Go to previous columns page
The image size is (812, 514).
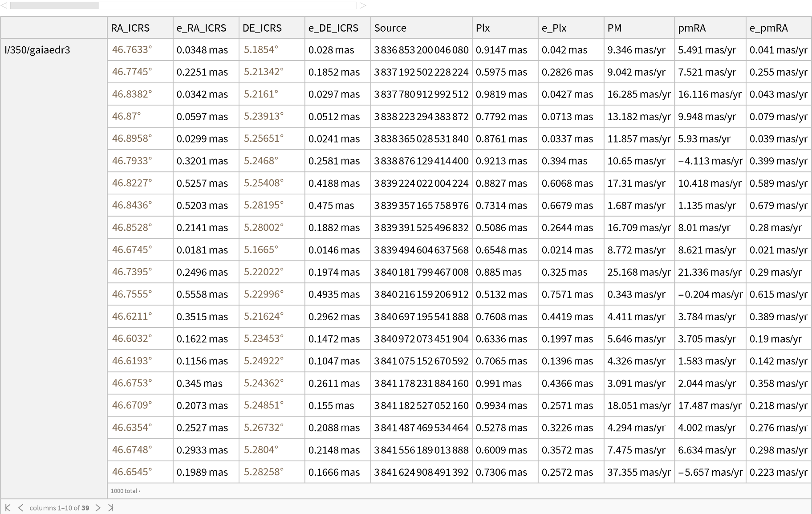click(20, 508)
